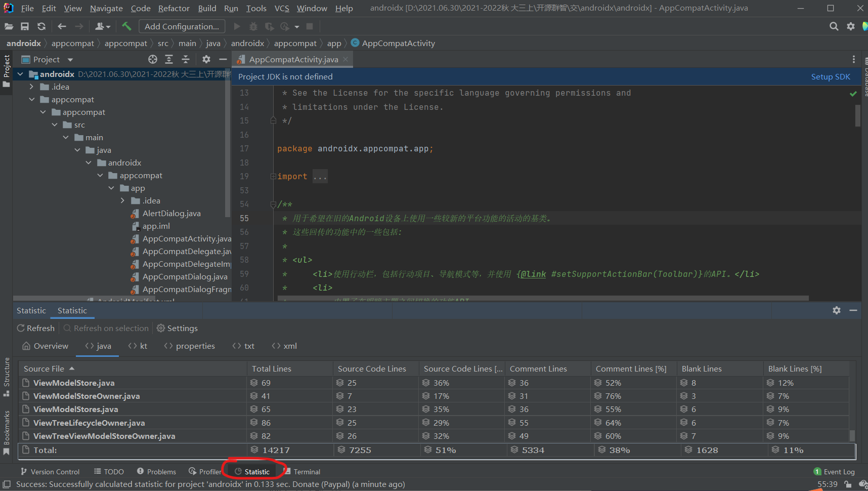This screenshot has height=491, width=868.
Task: Switch to the xml statistic tab
Action: point(284,346)
